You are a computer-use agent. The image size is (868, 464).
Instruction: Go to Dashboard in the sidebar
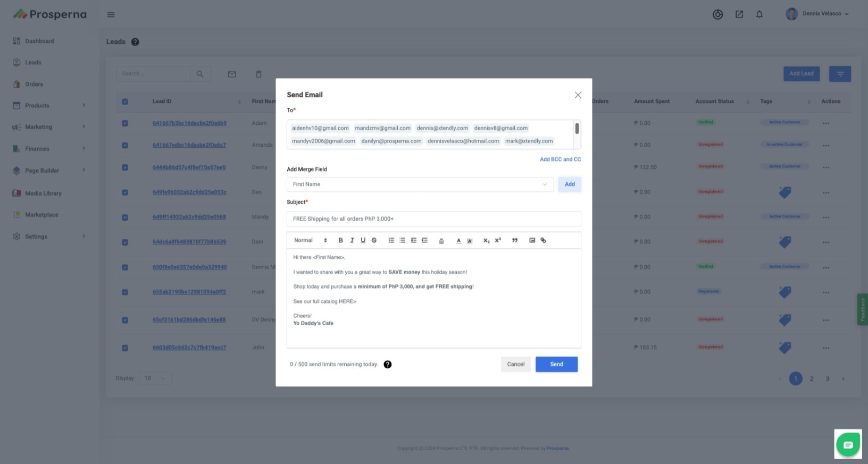click(x=39, y=41)
